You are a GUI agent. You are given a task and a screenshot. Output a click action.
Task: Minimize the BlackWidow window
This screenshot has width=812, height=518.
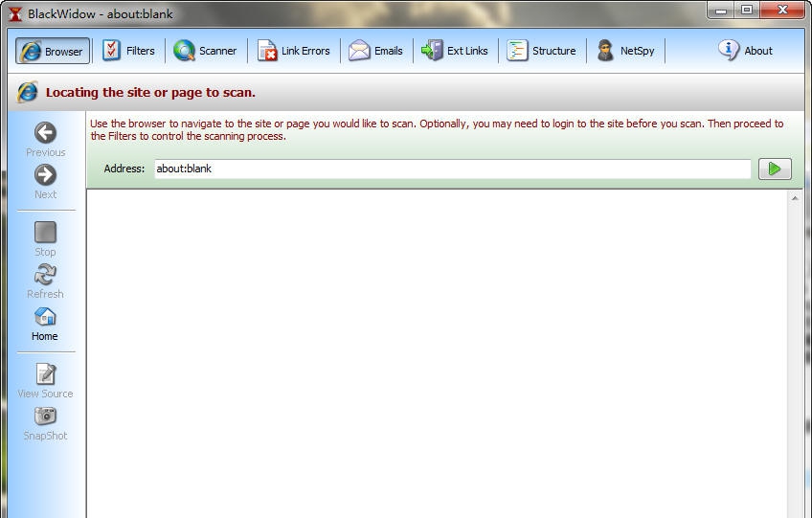coord(721,10)
